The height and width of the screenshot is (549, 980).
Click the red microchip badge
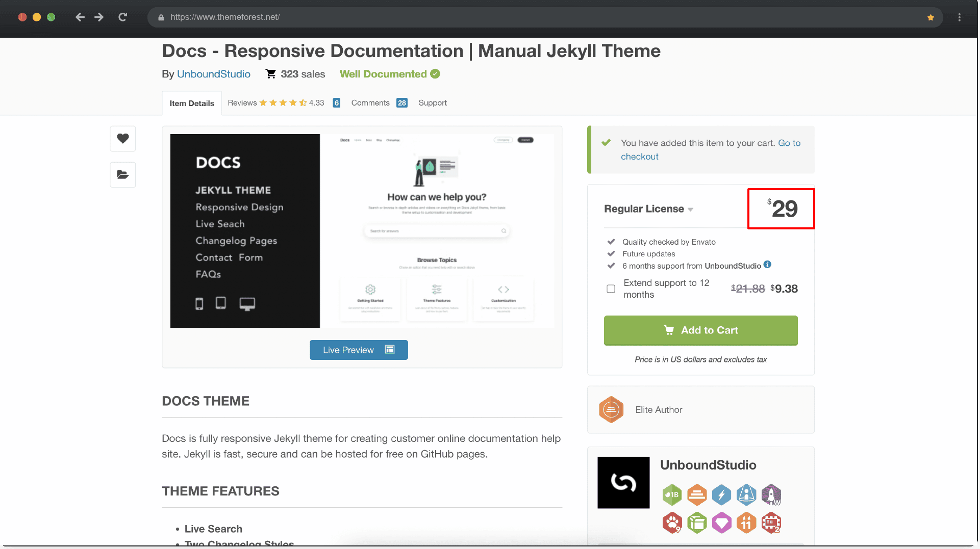[771, 522]
